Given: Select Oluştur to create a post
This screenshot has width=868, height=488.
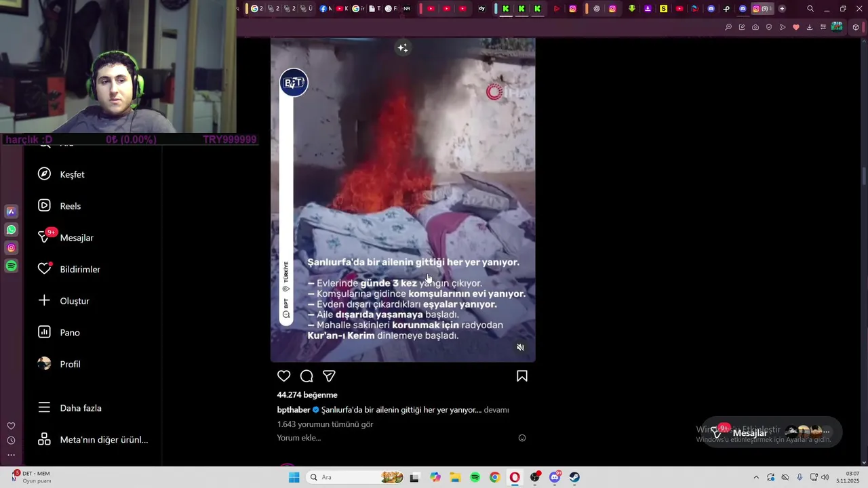Looking at the screenshot, I should (64, 301).
